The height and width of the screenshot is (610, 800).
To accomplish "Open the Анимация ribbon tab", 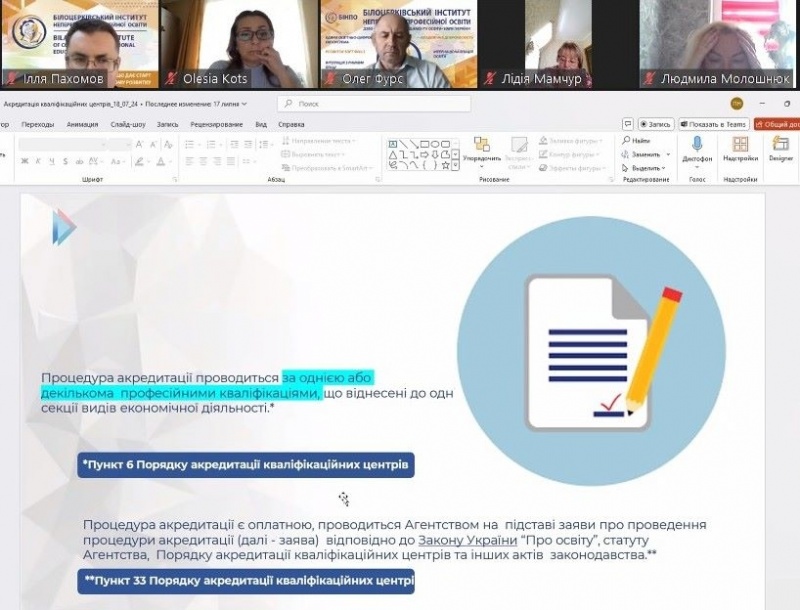I will point(82,124).
